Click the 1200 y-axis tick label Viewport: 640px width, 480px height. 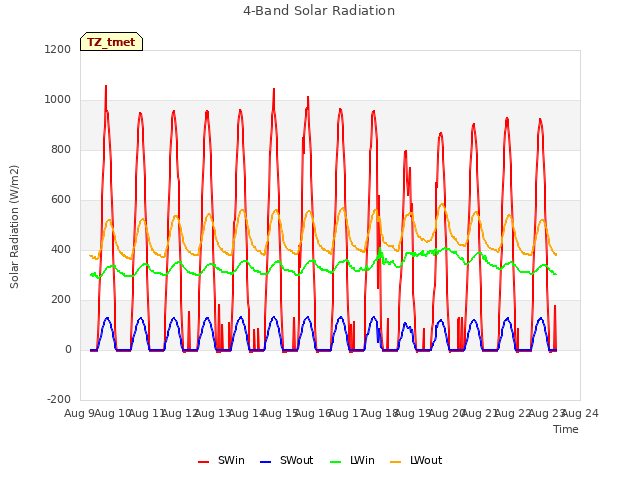click(x=58, y=49)
